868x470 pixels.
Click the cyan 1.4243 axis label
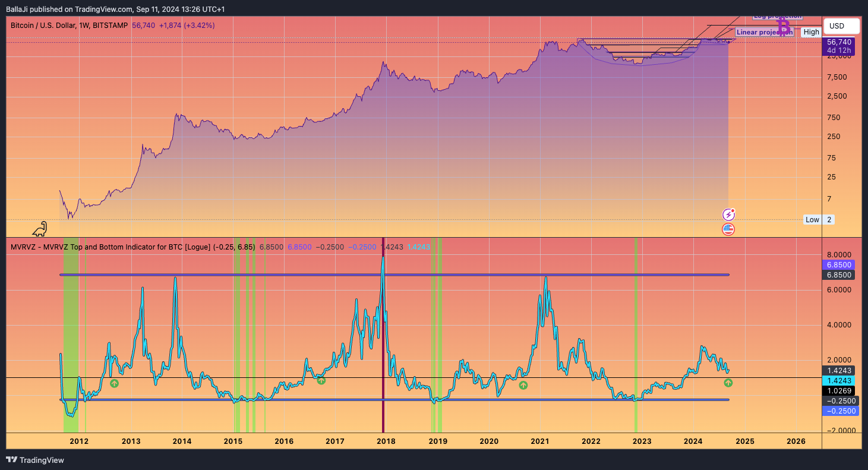pyautogui.click(x=839, y=381)
